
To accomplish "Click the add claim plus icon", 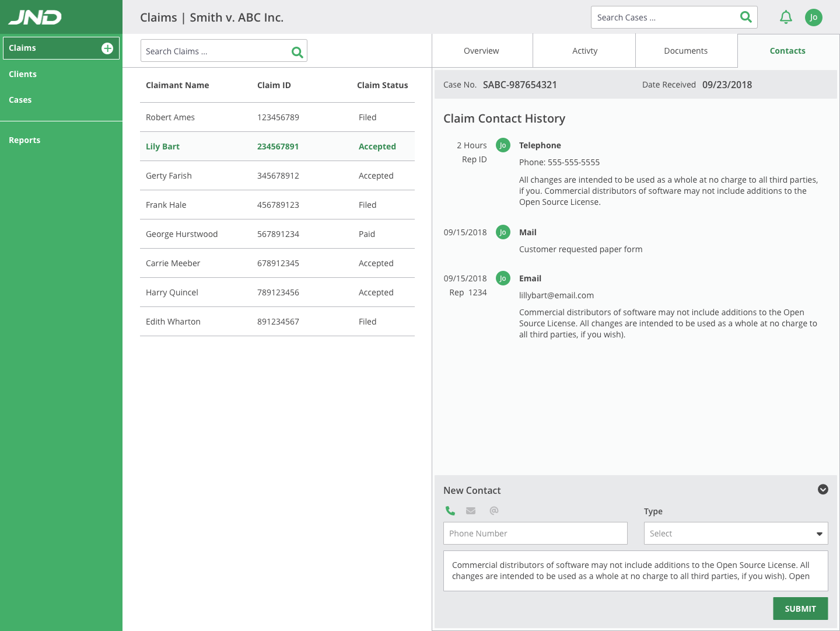I will [x=107, y=48].
